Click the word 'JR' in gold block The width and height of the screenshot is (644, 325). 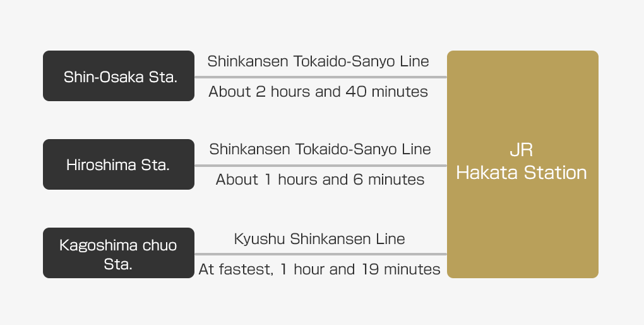tap(521, 150)
